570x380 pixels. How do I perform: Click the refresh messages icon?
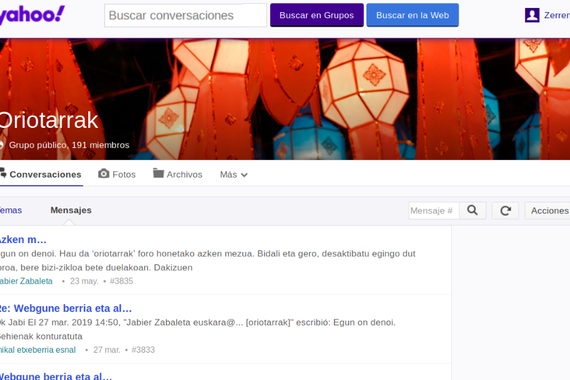[505, 211]
